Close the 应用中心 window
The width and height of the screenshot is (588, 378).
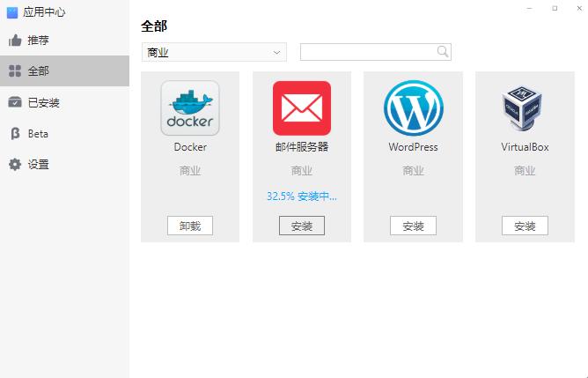(x=579, y=8)
